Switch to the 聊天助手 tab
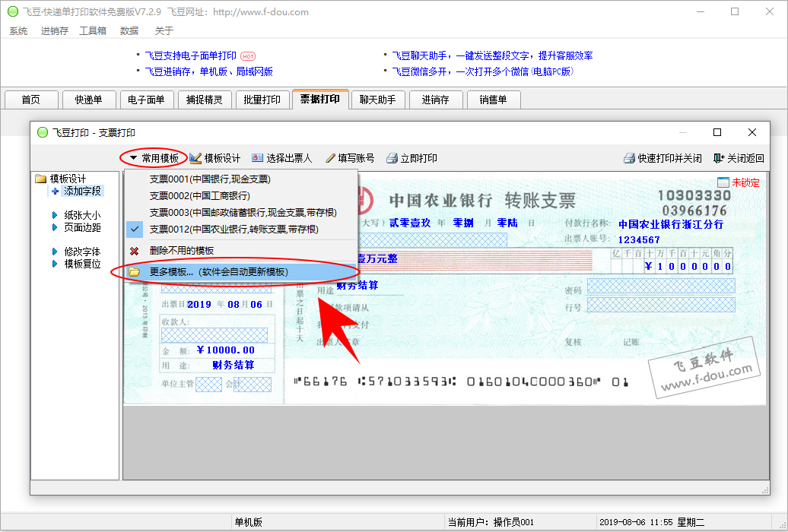788x532 pixels. coord(378,100)
